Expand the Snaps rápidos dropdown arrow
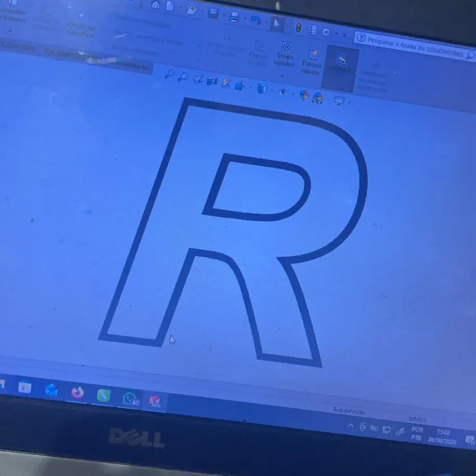The height and width of the screenshot is (476, 476). pyautogui.click(x=282, y=75)
